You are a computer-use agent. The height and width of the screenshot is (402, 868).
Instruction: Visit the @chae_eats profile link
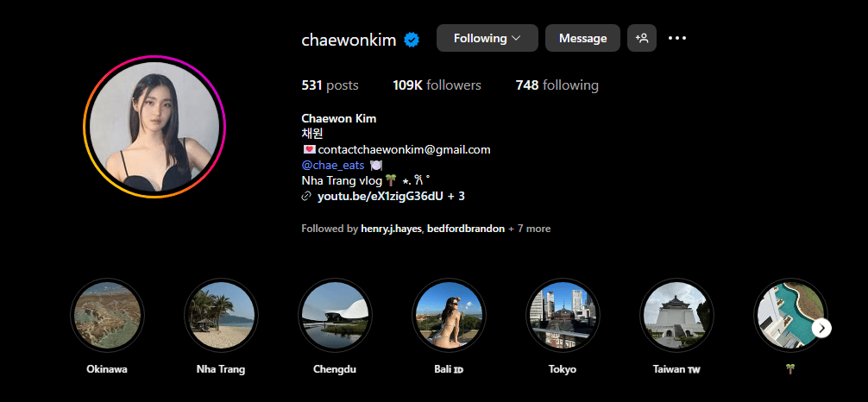pyautogui.click(x=333, y=165)
